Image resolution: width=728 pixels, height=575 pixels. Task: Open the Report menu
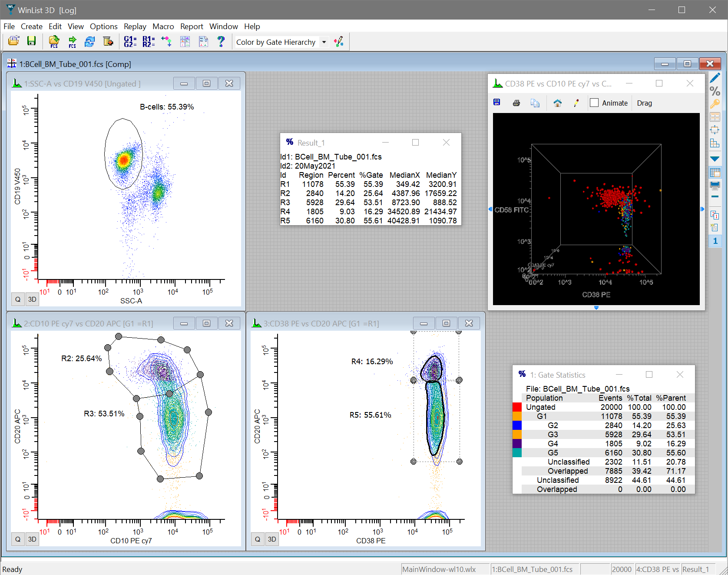192,27
